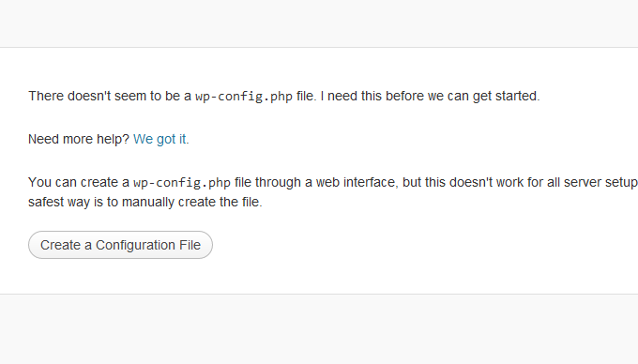Click the bottom horizontal divider line
The image size is (638, 364).
(x=319, y=294)
